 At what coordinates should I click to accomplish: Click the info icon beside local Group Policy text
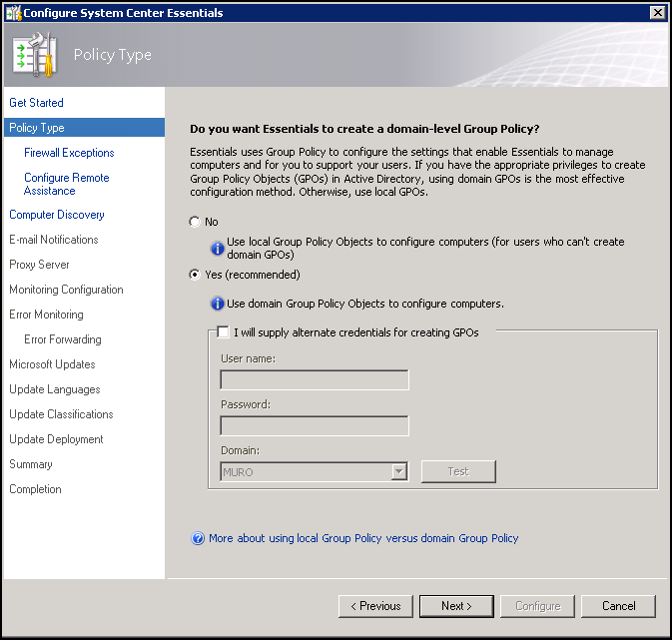pos(218,248)
